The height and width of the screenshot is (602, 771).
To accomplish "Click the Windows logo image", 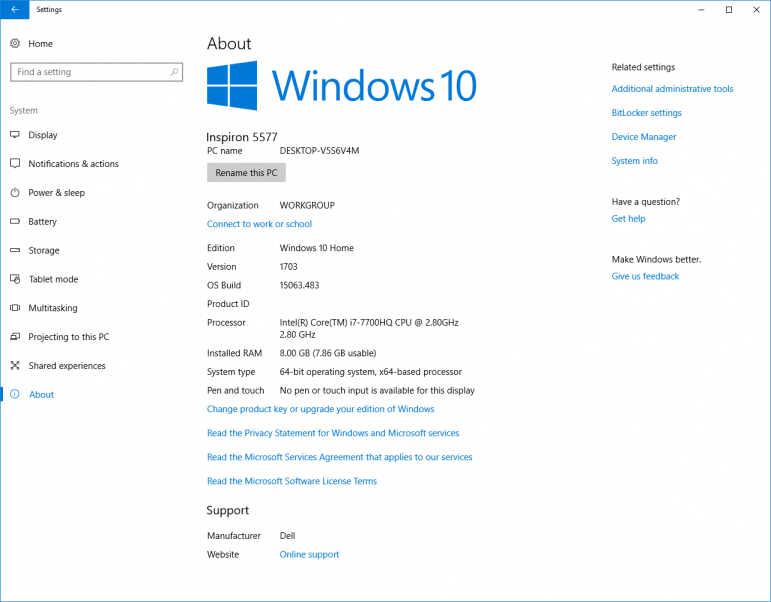I will click(x=232, y=86).
